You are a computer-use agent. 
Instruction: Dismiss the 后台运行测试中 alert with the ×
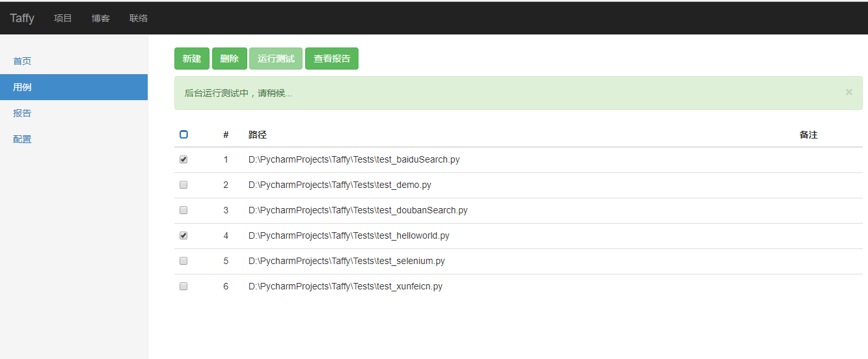click(848, 92)
